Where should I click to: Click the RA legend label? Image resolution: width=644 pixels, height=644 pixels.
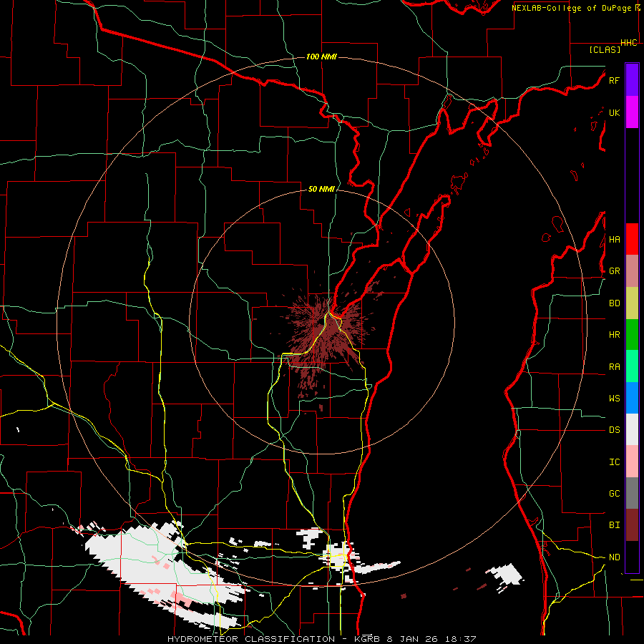(614, 367)
